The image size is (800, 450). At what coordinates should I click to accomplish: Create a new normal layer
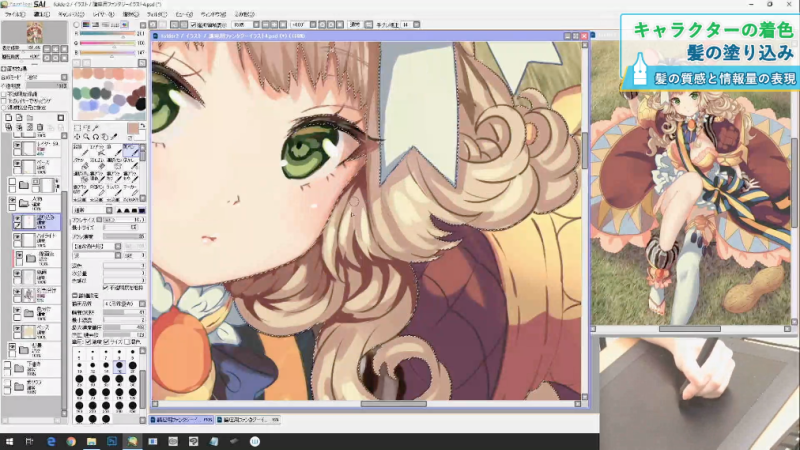9,118
